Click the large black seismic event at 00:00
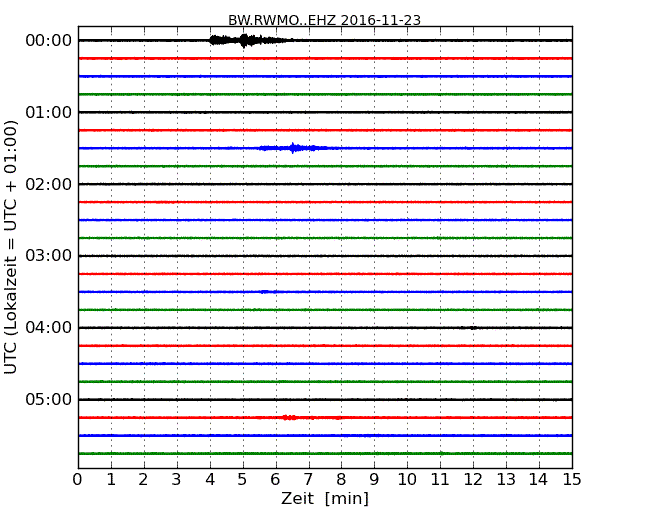 [x=251, y=41]
